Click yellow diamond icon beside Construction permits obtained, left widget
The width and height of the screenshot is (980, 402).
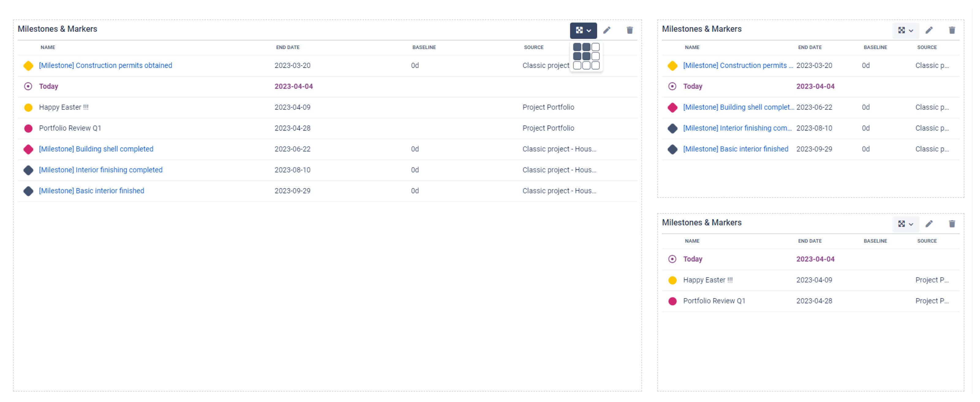[x=28, y=66]
